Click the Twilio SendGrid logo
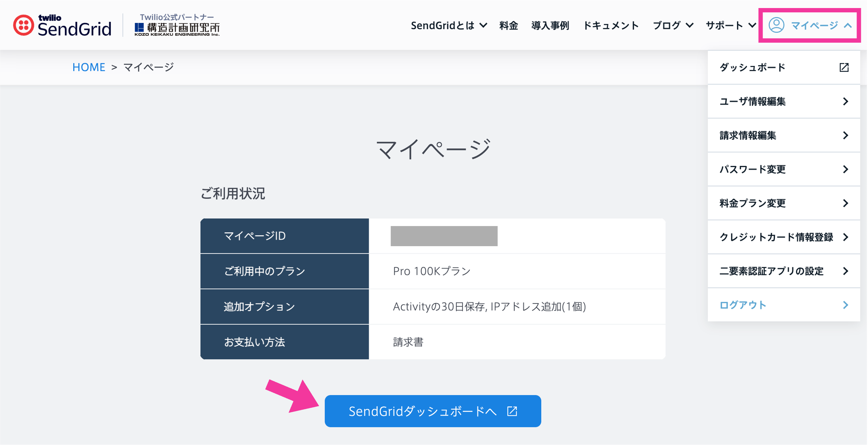The image size is (868, 445). [62, 25]
